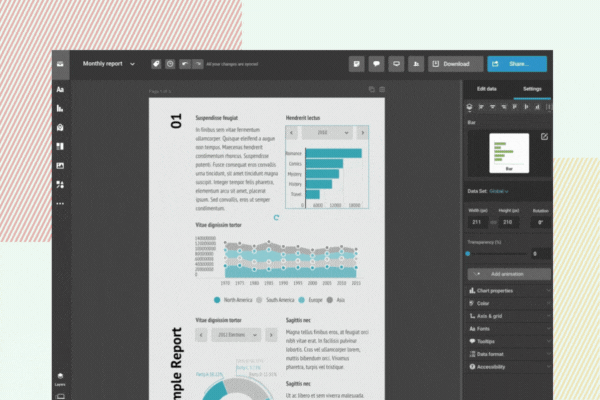600x400 pixels.
Task: Click the Height (px) input field
Action: pos(509,222)
